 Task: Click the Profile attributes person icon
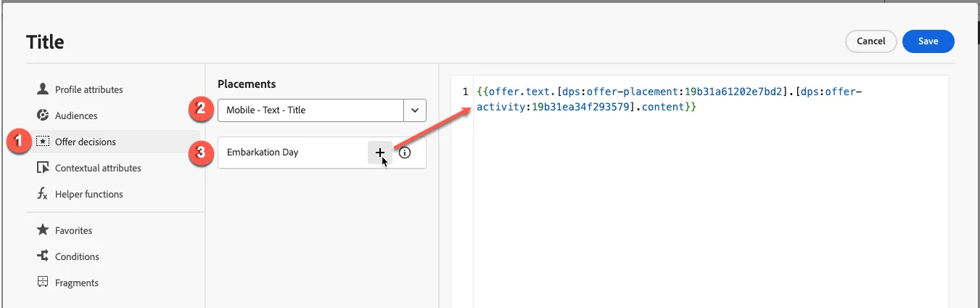click(42, 89)
